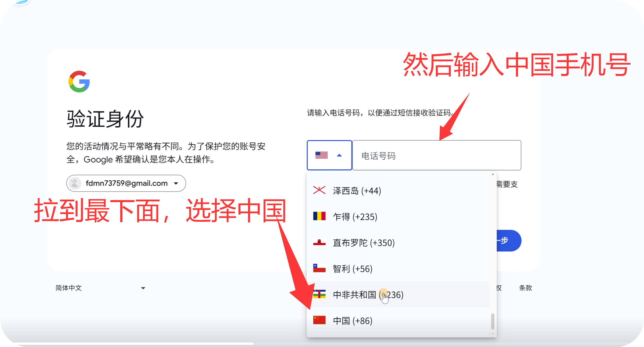644x347 pixels.
Task: Click the Jersey flag icon in the list
Action: (320, 190)
